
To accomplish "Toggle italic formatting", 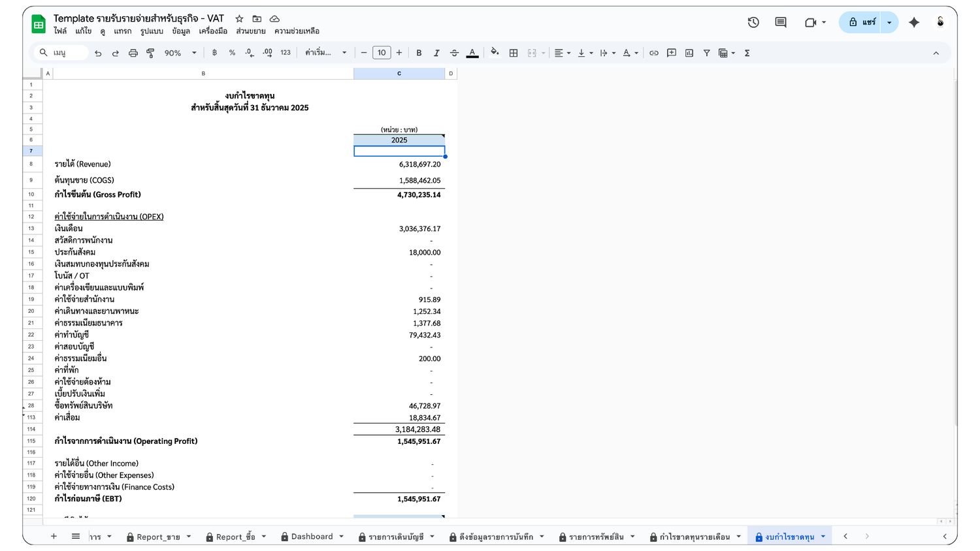I will click(436, 53).
